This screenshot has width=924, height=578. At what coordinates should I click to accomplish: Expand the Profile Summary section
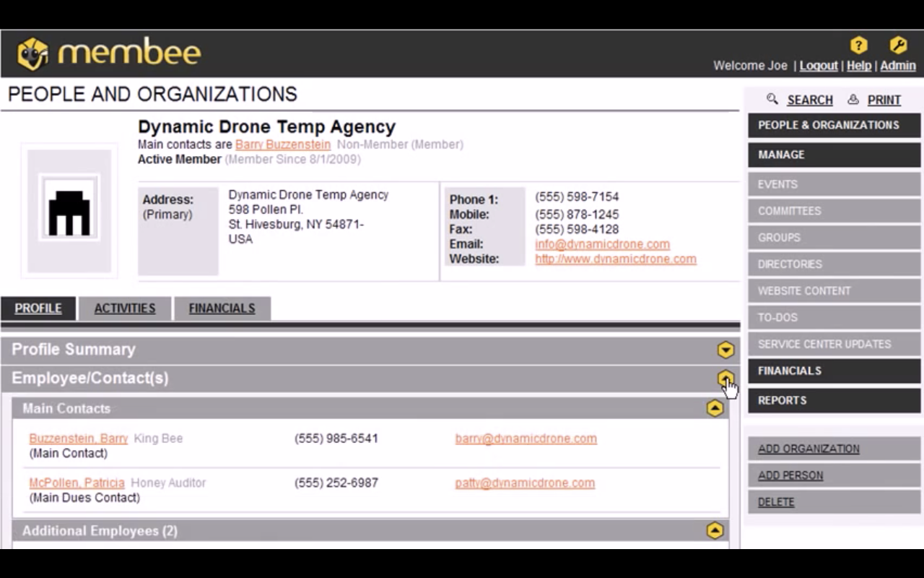pyautogui.click(x=725, y=350)
